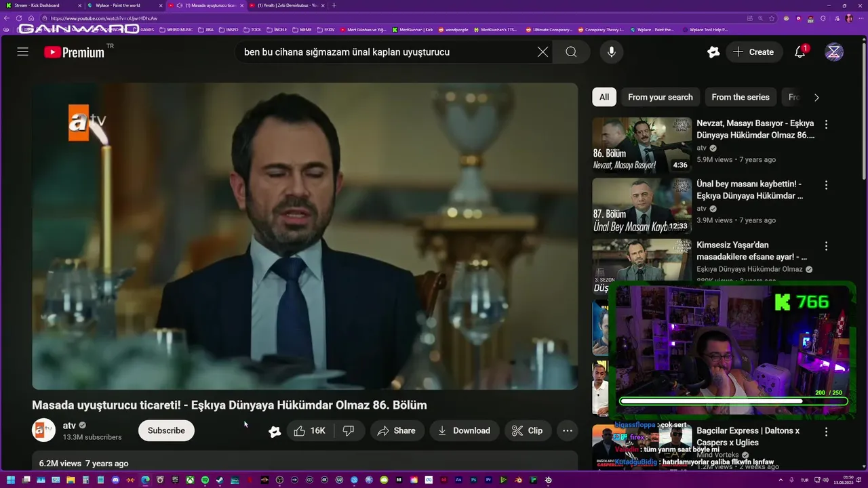Viewport: 868px width, 488px height.
Task: Dislike the video with thumbs-down
Action: (349, 430)
